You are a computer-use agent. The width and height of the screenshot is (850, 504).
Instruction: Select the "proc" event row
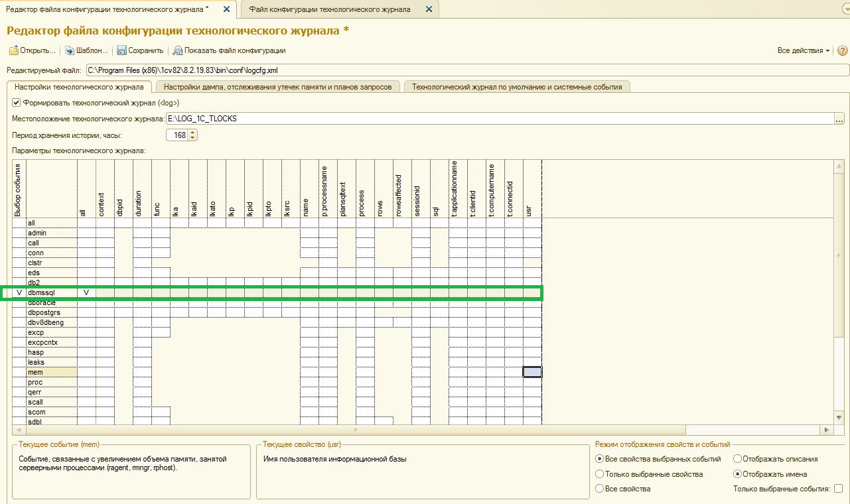coord(52,382)
